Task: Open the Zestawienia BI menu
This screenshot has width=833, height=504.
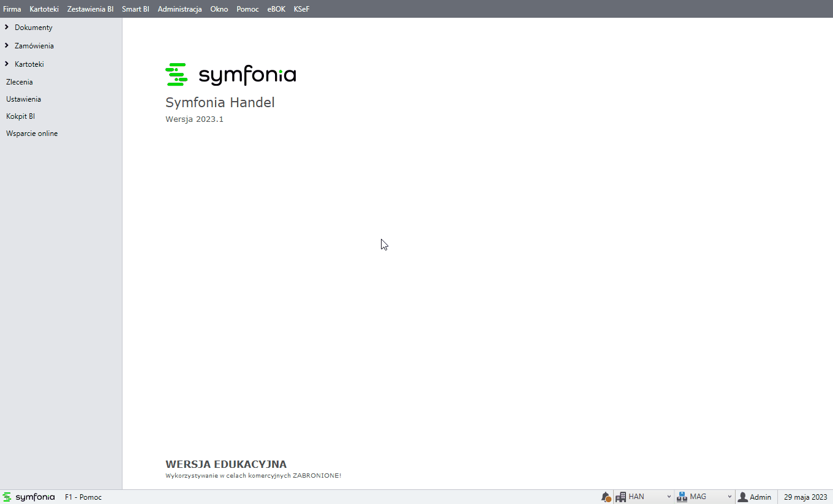Action: 90,9
